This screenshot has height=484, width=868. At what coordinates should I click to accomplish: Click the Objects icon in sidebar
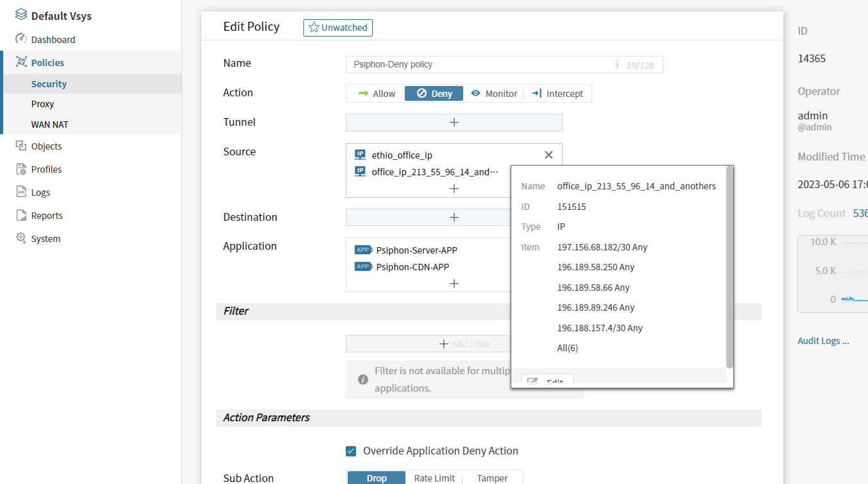point(21,146)
